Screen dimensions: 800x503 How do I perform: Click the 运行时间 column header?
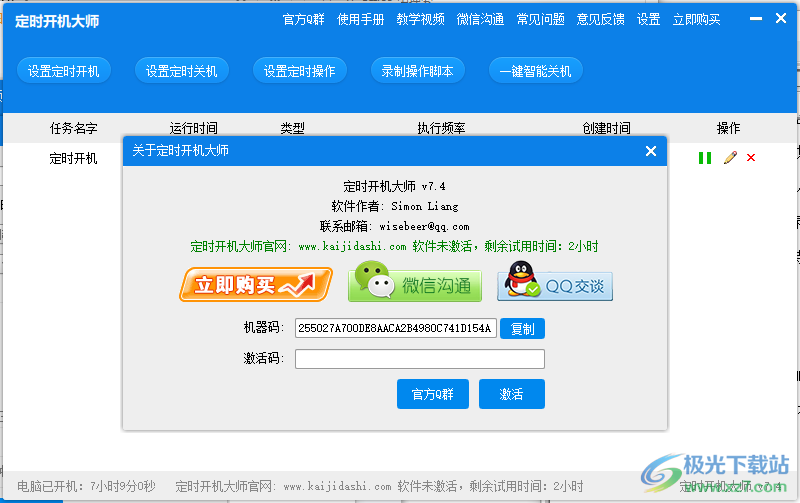click(193, 128)
